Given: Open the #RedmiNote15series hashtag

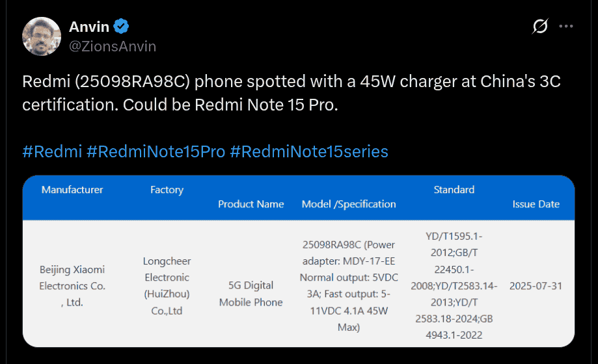Looking at the screenshot, I should pos(309,151).
